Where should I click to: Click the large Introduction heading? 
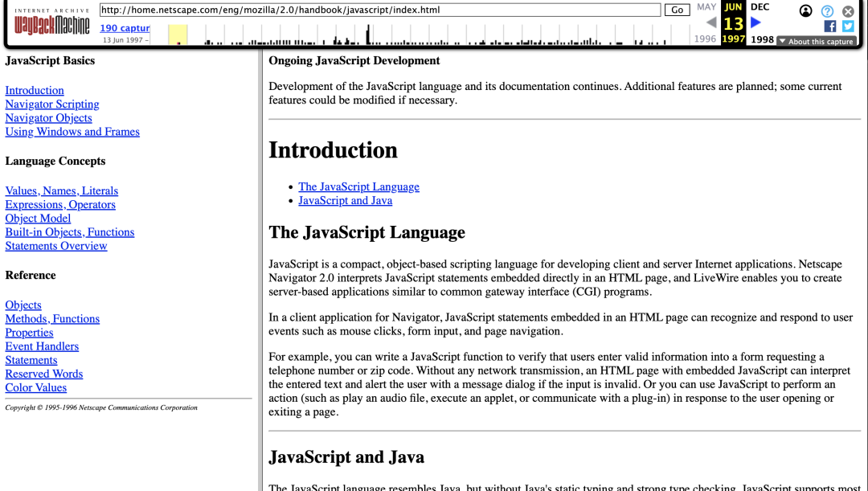(334, 150)
